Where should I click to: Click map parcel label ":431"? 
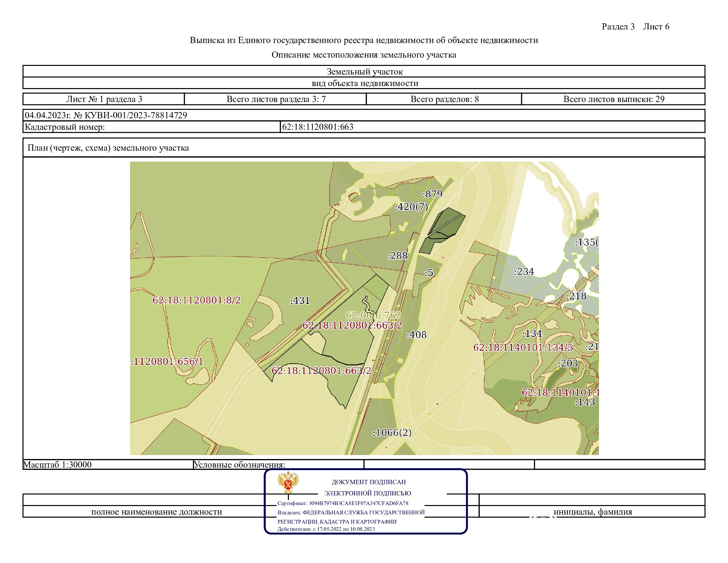click(x=300, y=301)
